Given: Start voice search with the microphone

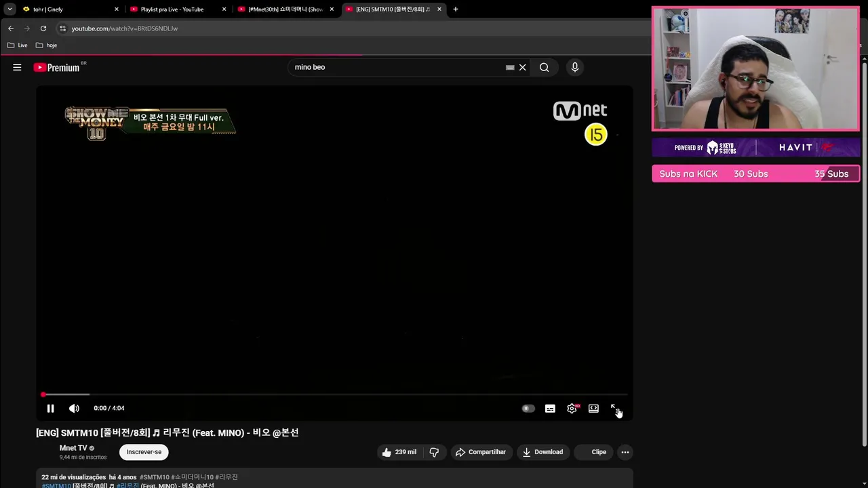Looking at the screenshot, I should pyautogui.click(x=574, y=67).
